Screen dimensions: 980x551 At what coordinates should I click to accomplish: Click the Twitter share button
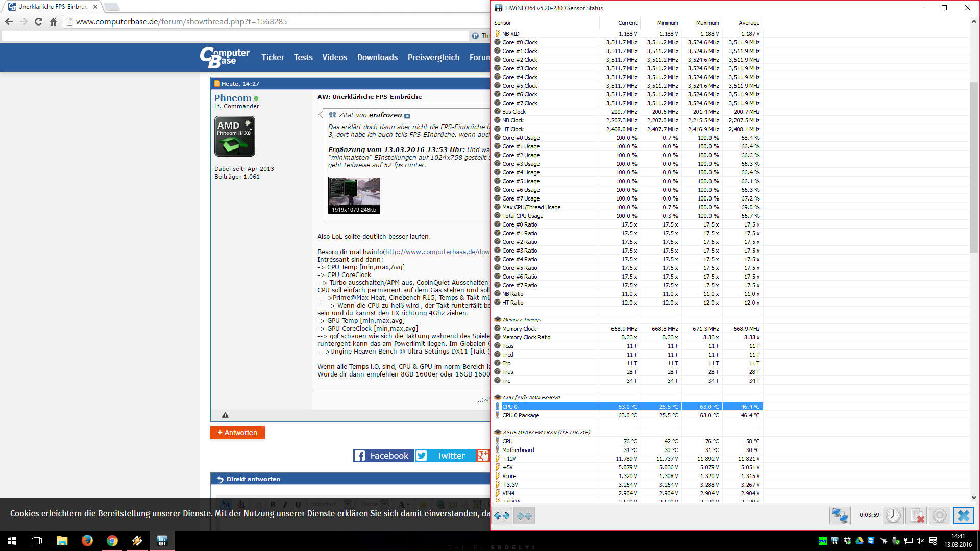click(444, 456)
